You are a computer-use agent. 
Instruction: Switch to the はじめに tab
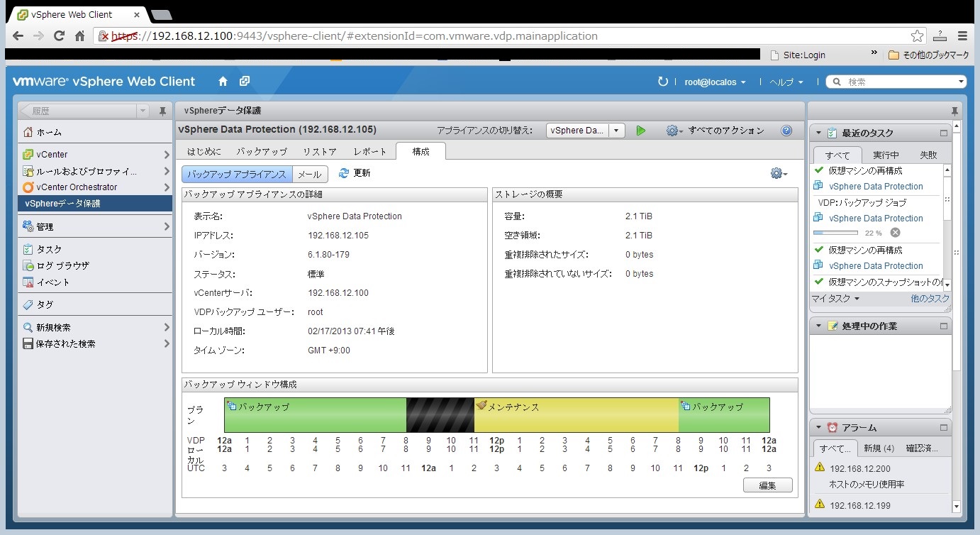click(204, 151)
